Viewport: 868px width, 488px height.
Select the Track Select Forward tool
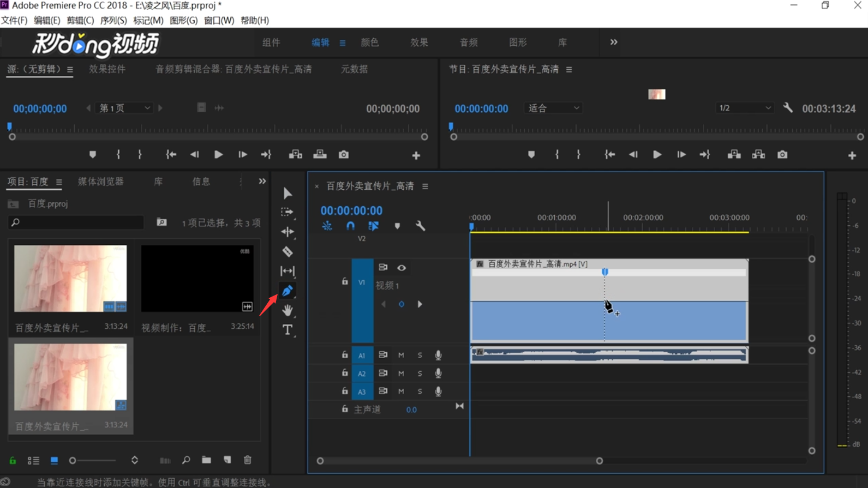point(287,212)
